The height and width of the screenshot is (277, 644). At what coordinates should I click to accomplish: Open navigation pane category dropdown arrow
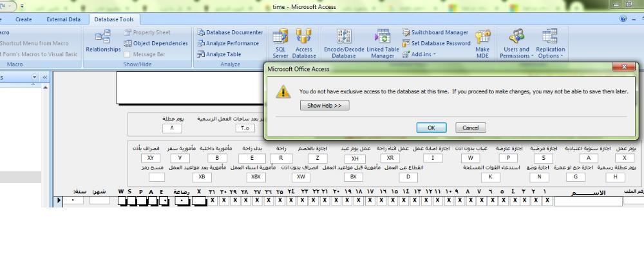(x=35, y=77)
